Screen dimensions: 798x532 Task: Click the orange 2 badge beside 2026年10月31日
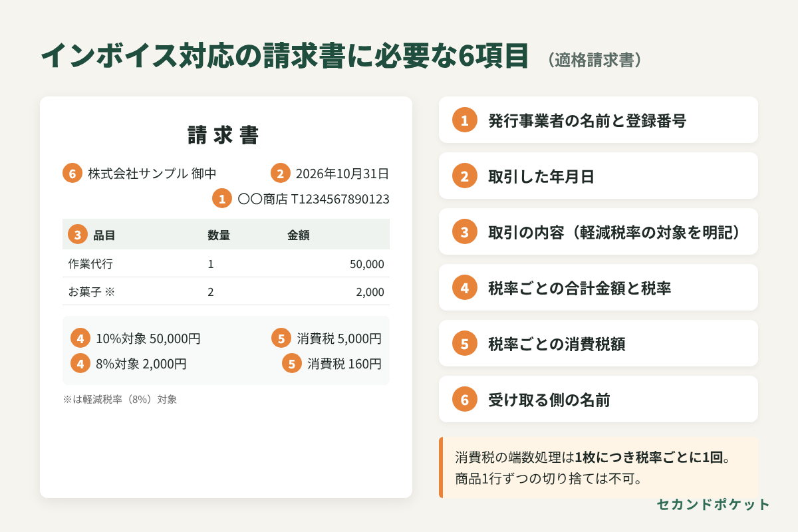point(281,174)
